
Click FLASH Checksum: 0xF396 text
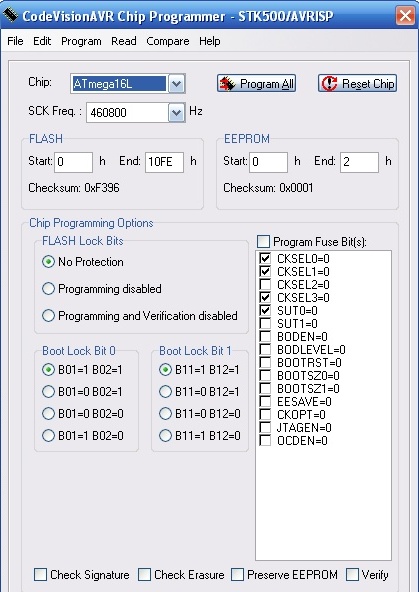click(74, 188)
